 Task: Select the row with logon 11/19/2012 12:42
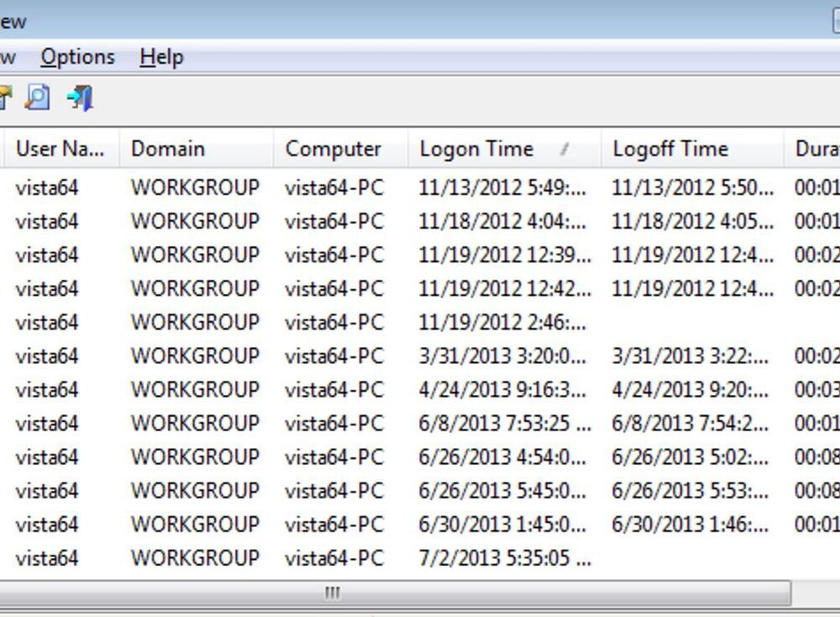pos(420,289)
